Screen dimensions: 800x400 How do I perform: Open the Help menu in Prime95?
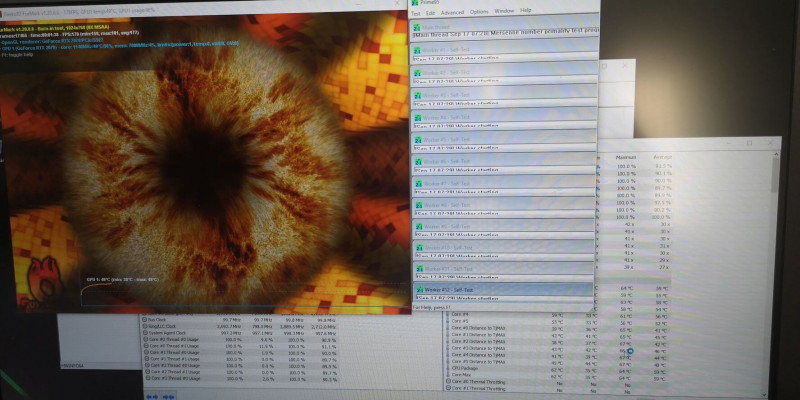pyautogui.click(x=526, y=11)
